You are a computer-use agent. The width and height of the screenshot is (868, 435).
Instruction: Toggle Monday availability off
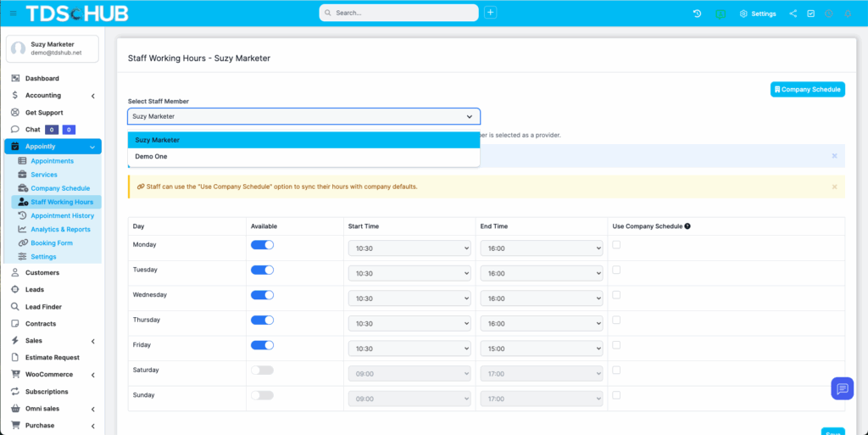click(x=262, y=245)
